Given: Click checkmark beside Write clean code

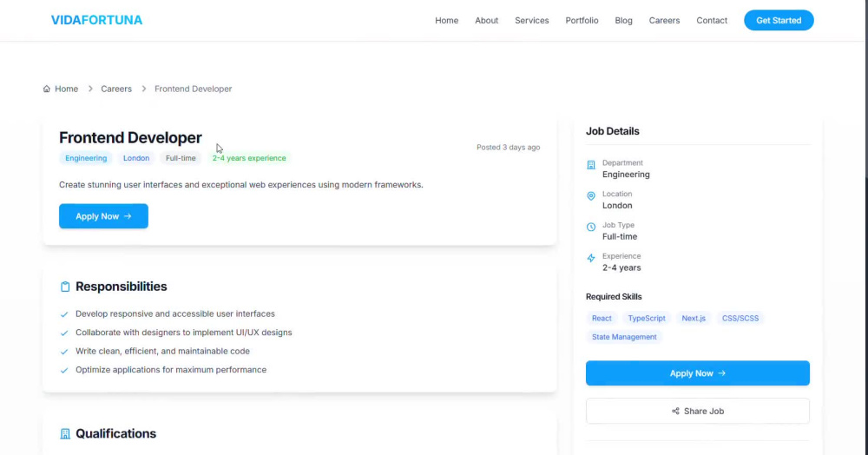Looking at the screenshot, I should point(64,352).
